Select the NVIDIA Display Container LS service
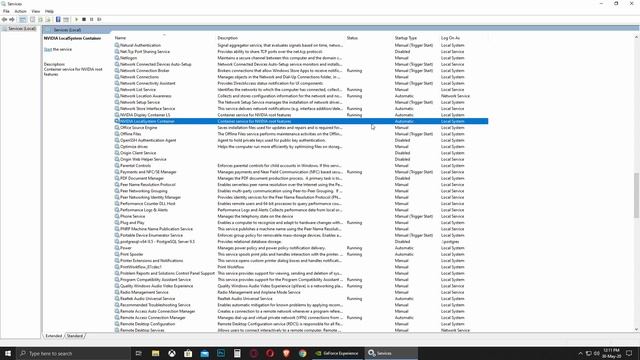The height and width of the screenshot is (360, 640). (301, 115)
